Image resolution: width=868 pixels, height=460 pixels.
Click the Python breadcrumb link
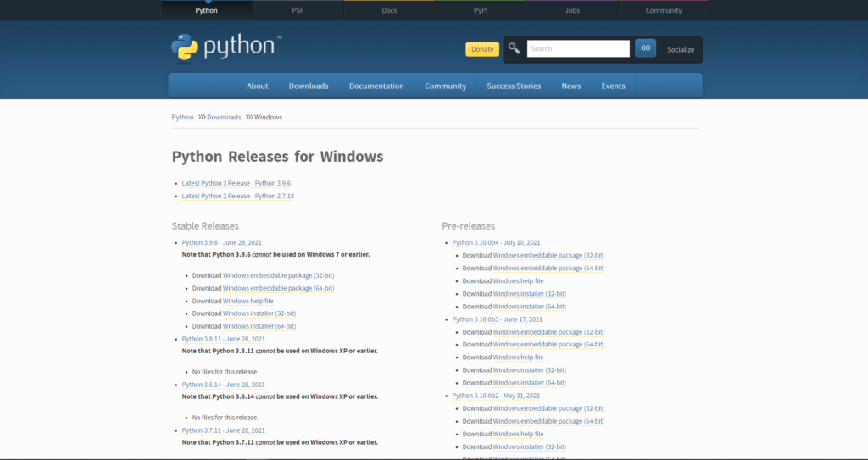click(x=183, y=118)
